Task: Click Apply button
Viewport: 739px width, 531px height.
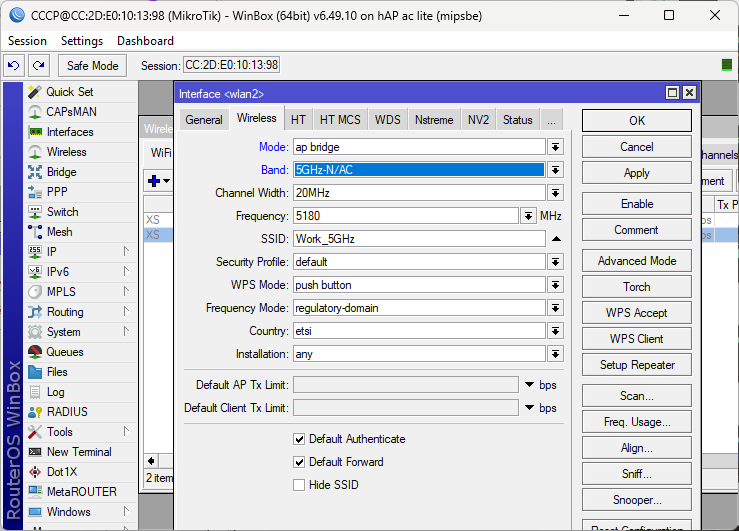Action: [637, 173]
